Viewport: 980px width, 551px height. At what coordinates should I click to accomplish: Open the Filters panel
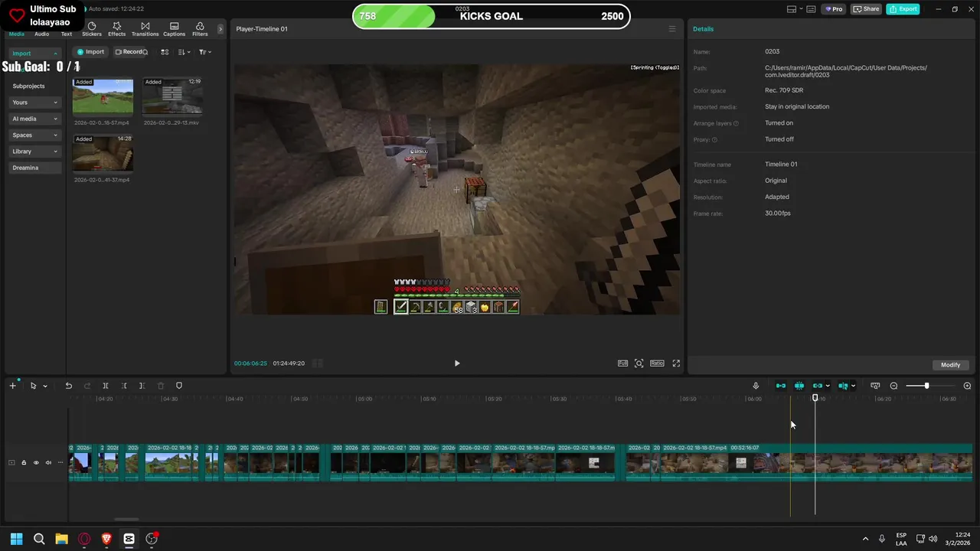(x=200, y=29)
